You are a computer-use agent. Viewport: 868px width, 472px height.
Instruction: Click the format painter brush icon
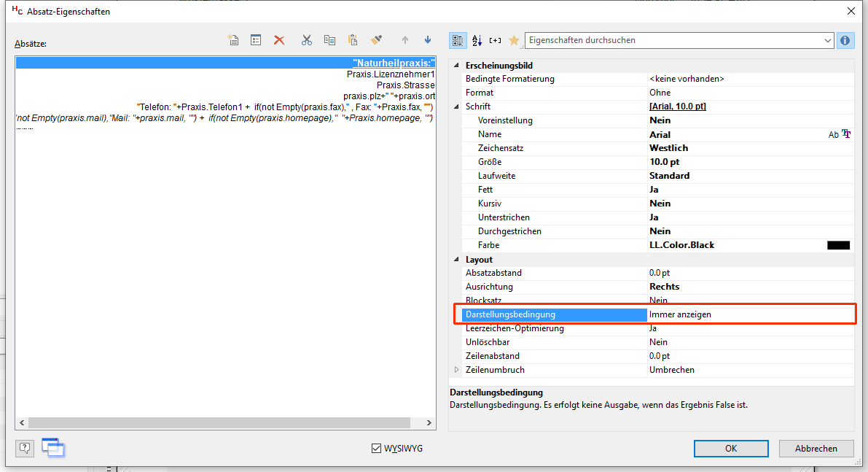pos(376,40)
